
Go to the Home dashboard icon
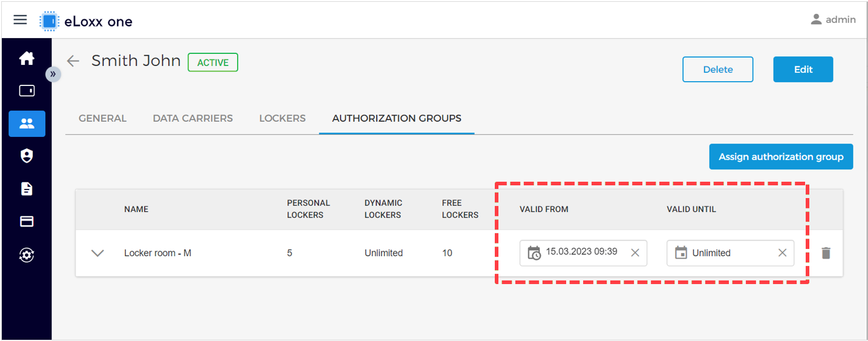click(x=27, y=59)
